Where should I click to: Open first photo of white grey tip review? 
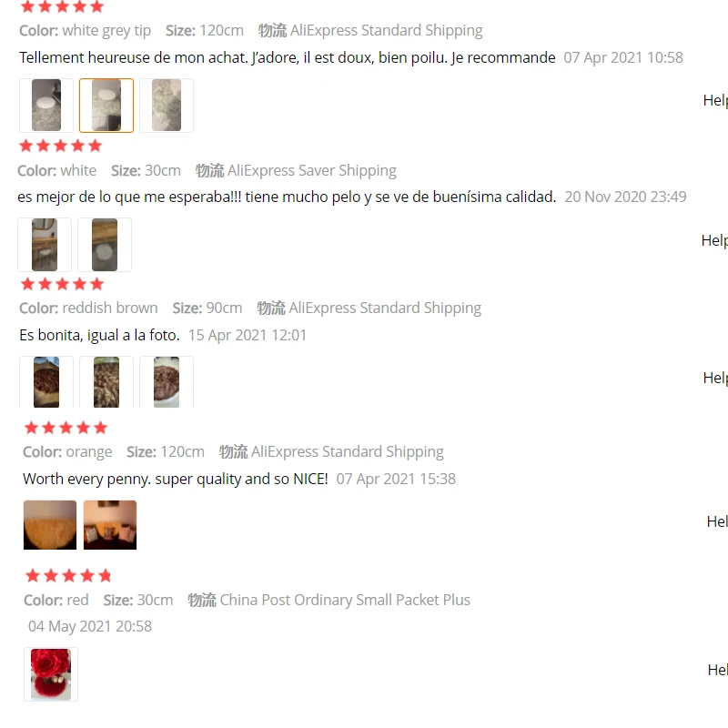46,106
